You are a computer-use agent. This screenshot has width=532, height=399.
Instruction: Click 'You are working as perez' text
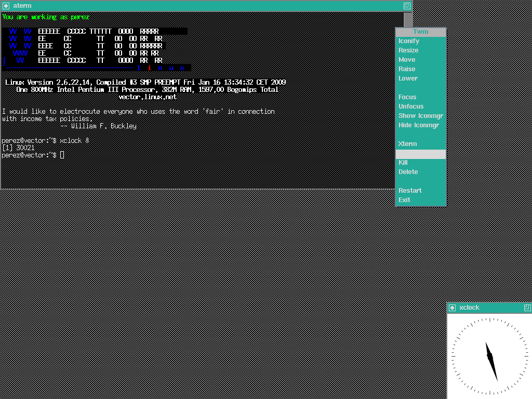point(46,17)
